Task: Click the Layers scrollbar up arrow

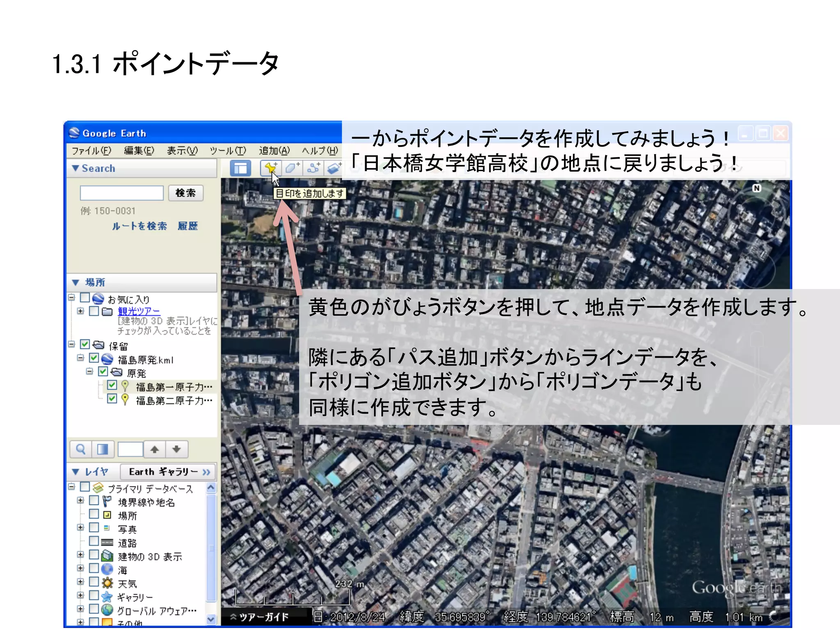Action: [211, 488]
